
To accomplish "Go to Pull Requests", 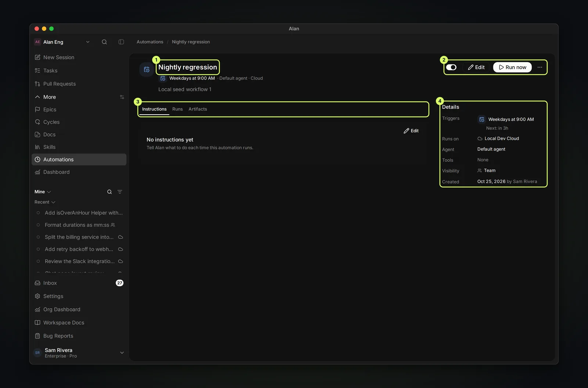I will (x=79, y=84).
